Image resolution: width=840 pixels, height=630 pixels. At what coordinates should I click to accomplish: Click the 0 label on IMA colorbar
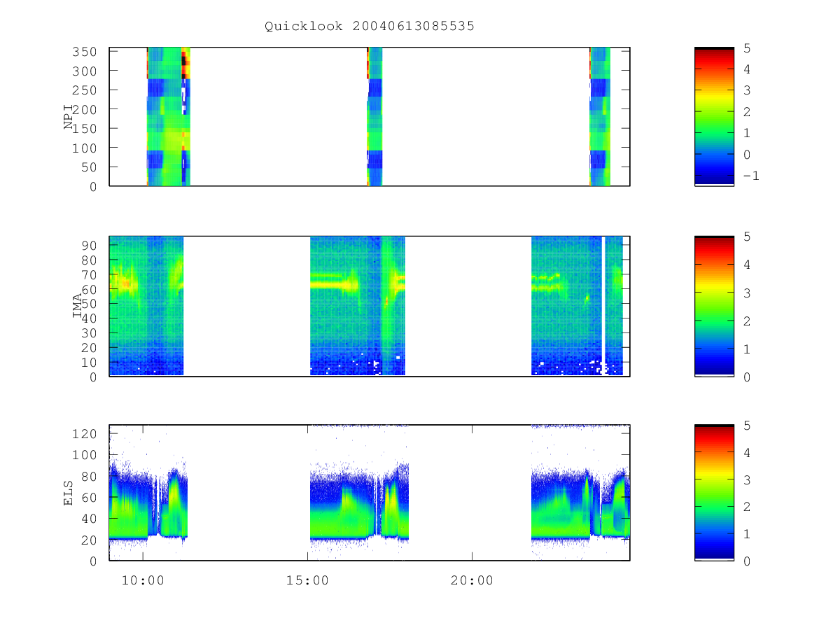746,377
